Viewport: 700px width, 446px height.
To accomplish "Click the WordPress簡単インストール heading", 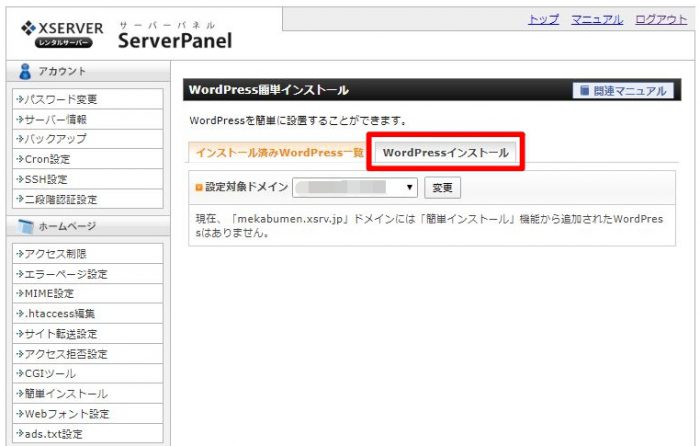I will (269, 90).
